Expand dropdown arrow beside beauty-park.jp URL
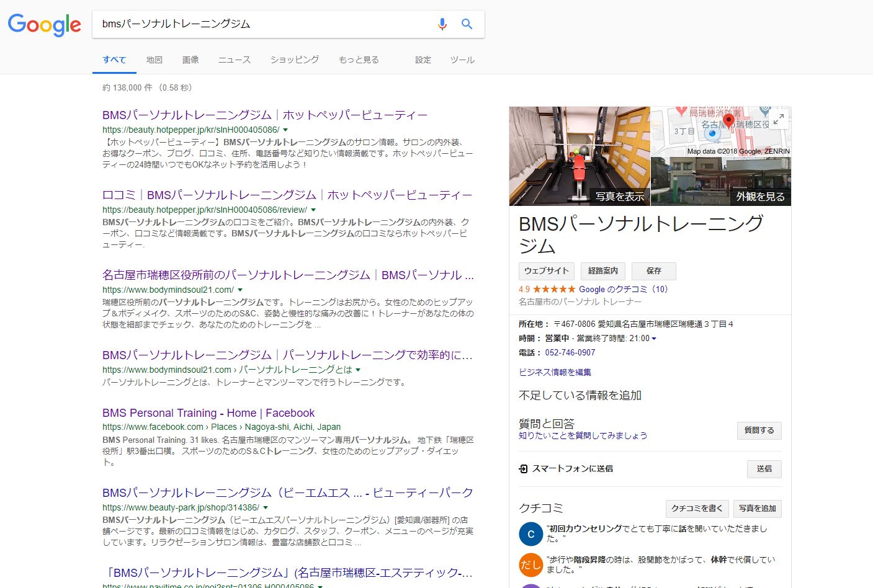The height and width of the screenshot is (588, 873). pyautogui.click(x=266, y=508)
